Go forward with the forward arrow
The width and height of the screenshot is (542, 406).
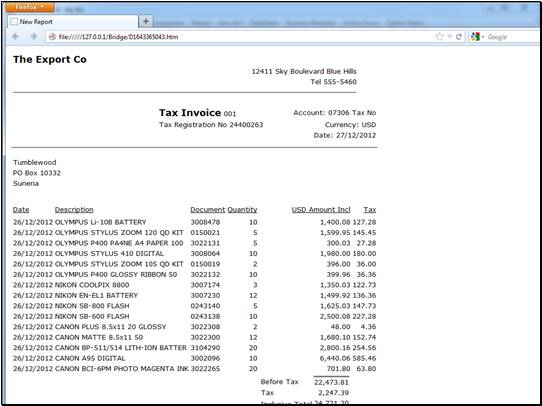coord(34,37)
